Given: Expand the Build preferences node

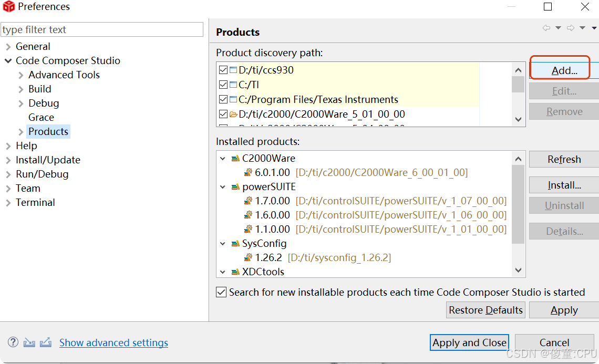Looking at the screenshot, I should coord(21,89).
